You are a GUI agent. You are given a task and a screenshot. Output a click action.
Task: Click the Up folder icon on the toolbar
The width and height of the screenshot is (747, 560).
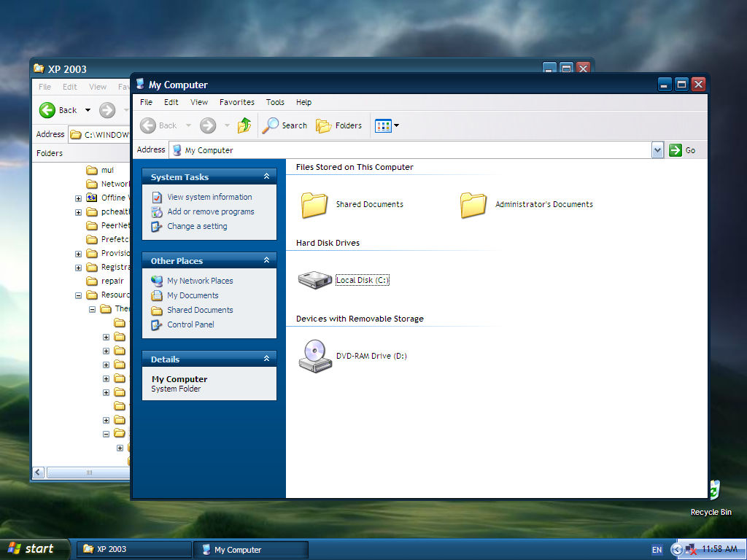click(x=244, y=125)
